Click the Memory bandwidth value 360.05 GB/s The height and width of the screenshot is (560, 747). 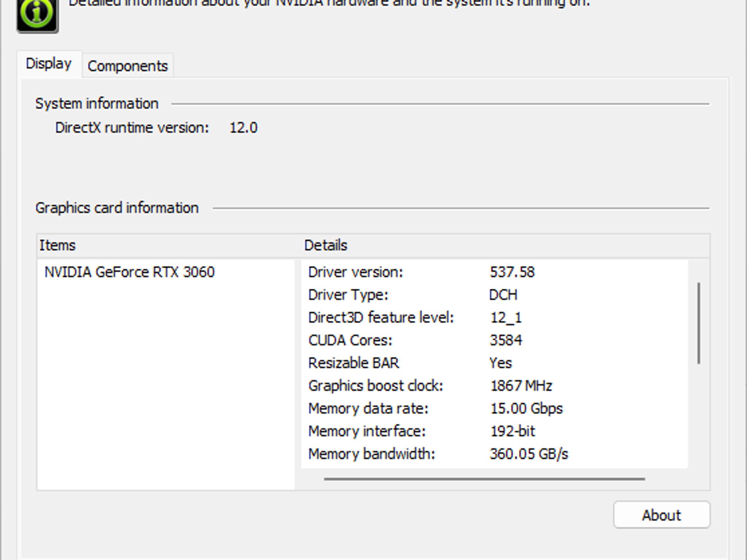point(529,454)
